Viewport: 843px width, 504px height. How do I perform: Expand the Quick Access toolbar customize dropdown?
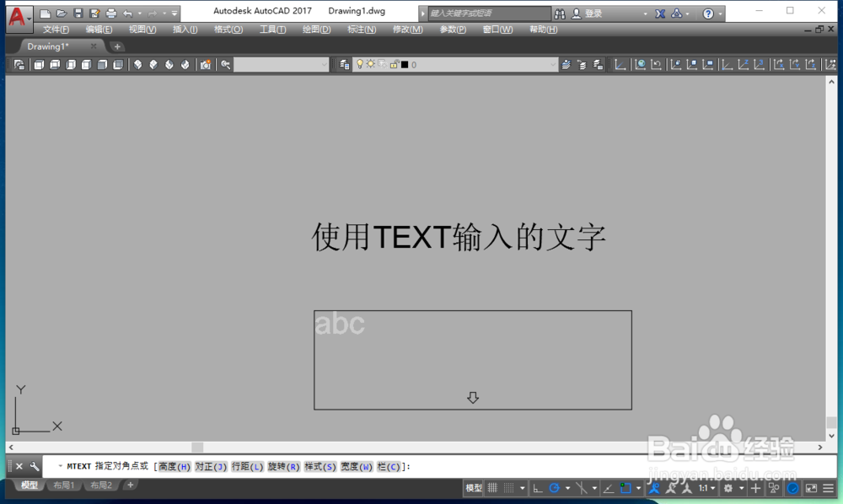coord(175,13)
